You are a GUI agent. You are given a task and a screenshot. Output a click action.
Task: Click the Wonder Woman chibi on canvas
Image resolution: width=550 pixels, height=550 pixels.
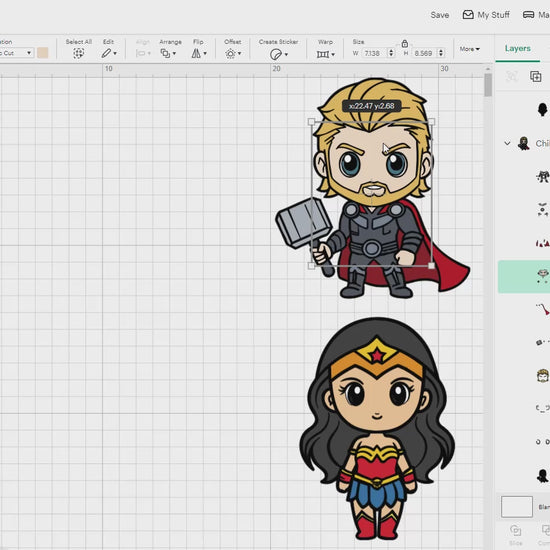[x=377, y=428]
